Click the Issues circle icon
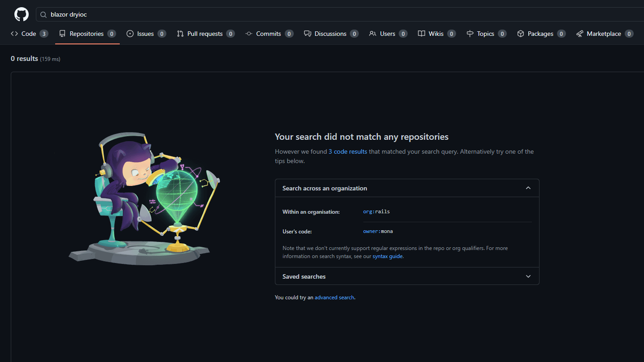The image size is (644, 362). (130, 34)
